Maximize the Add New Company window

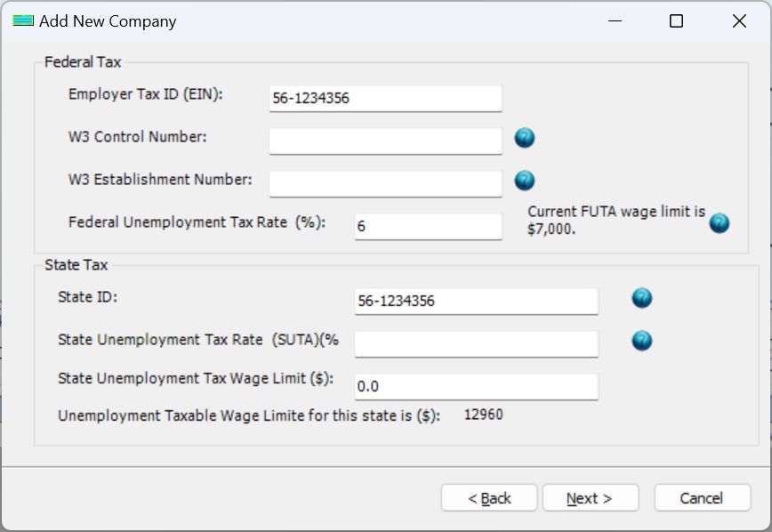tap(677, 20)
